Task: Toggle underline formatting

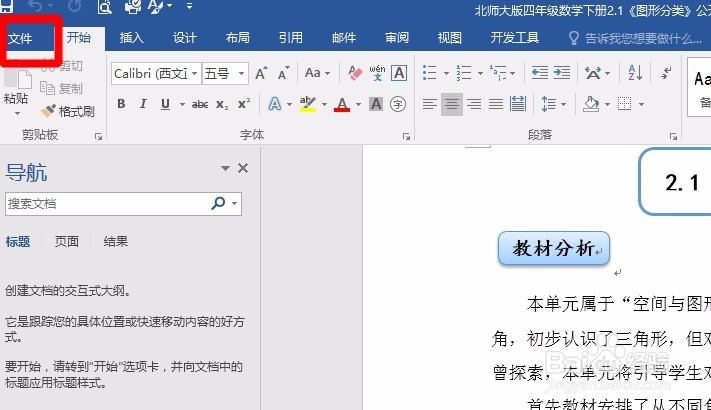Action: (166, 104)
